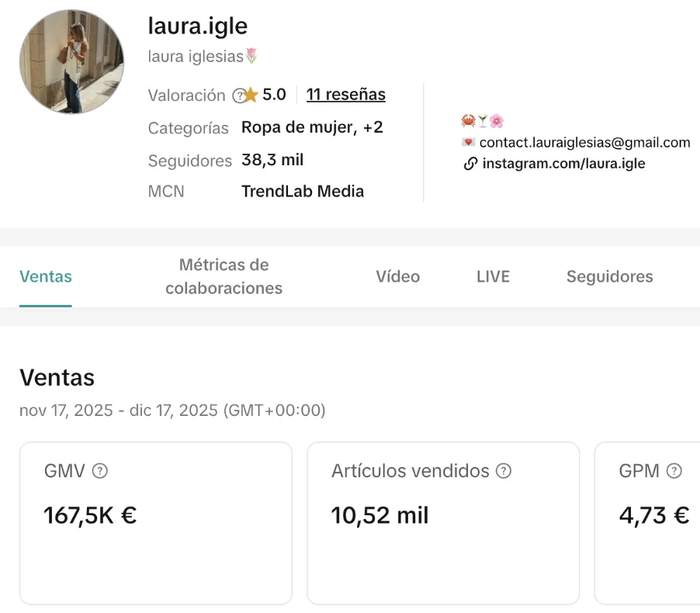Click the GPM info question-mark icon

674,471
